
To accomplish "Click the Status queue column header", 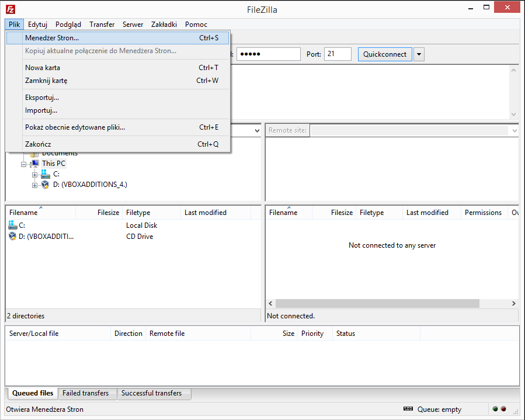I will [x=376, y=334].
